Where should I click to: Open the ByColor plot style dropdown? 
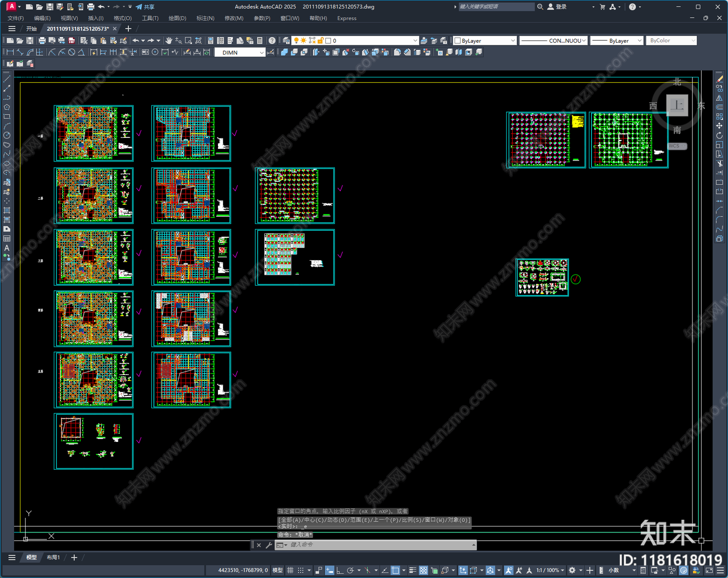(672, 41)
